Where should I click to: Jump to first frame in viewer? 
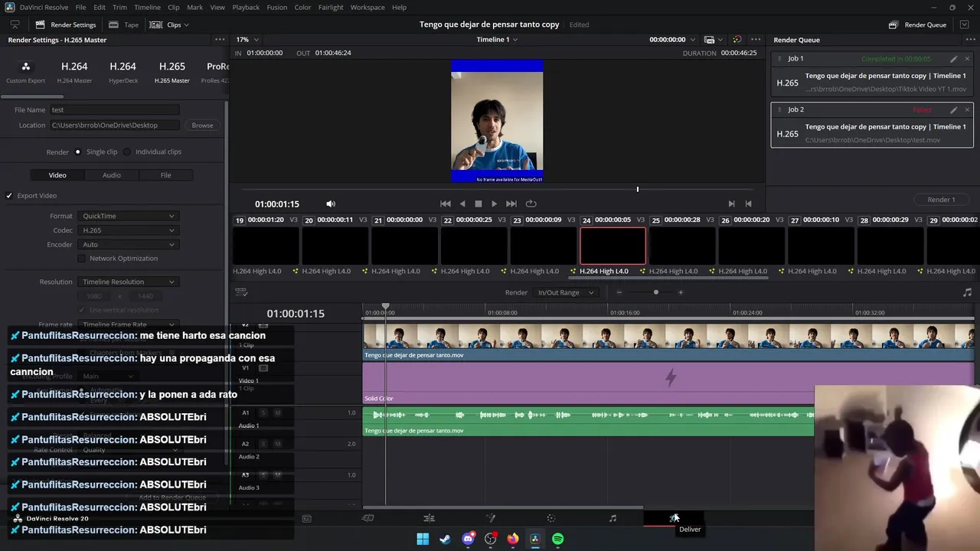[x=446, y=204]
